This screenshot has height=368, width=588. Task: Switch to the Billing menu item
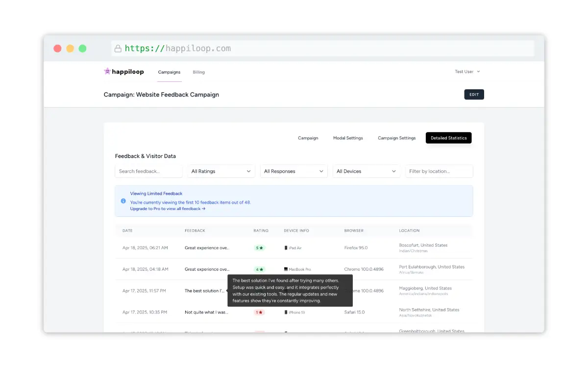198,72
